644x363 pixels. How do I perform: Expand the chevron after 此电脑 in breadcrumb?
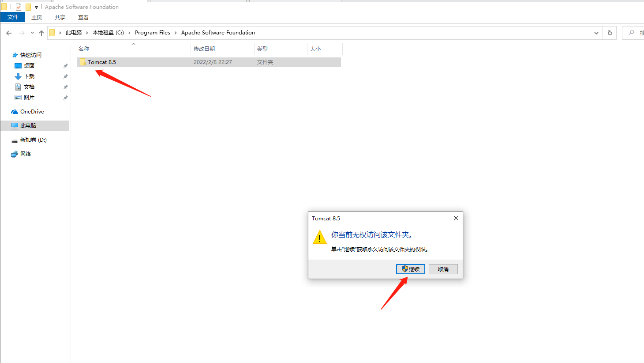pos(87,33)
